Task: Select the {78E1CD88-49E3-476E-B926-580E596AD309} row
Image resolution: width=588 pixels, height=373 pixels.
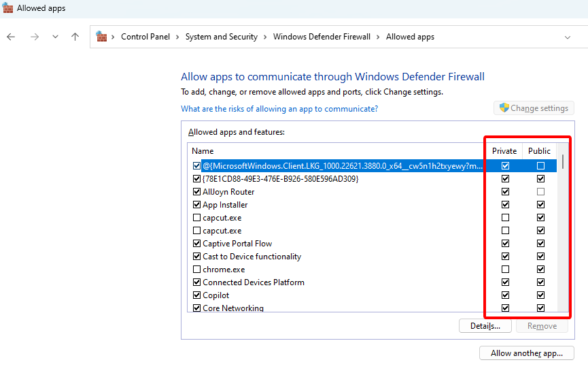Action: pos(281,179)
